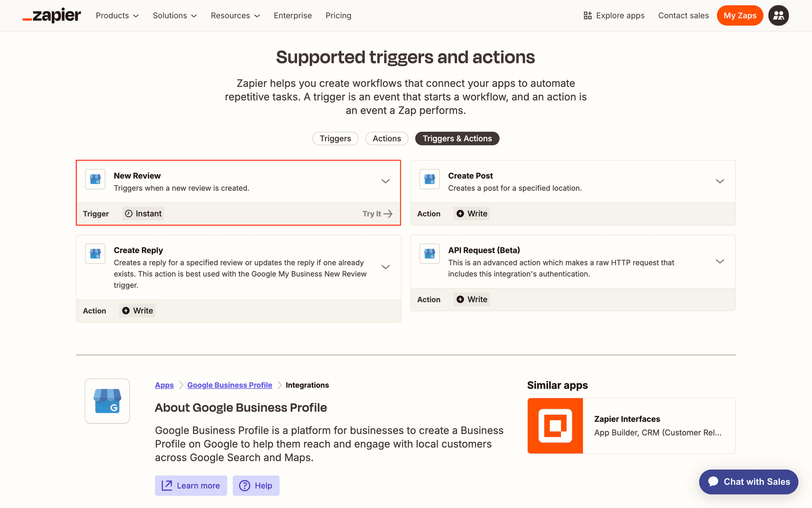The width and height of the screenshot is (812, 508).
Task: Click the Try It arrow icon
Action: [388, 214]
